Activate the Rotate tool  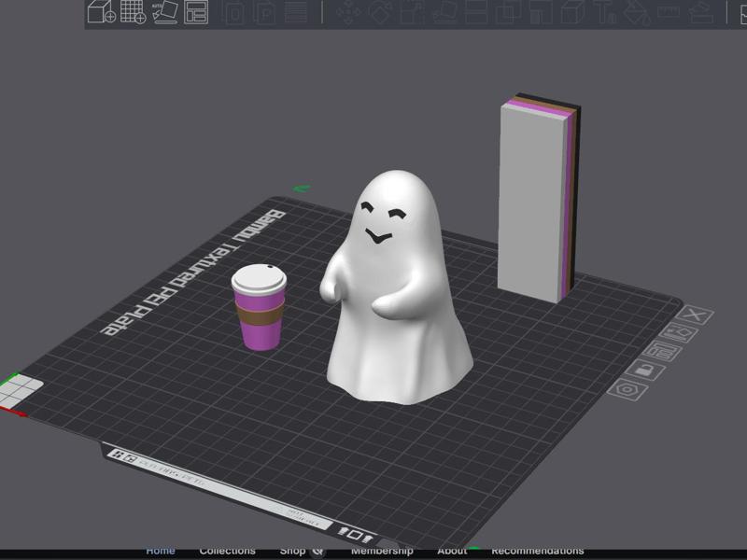point(379,12)
